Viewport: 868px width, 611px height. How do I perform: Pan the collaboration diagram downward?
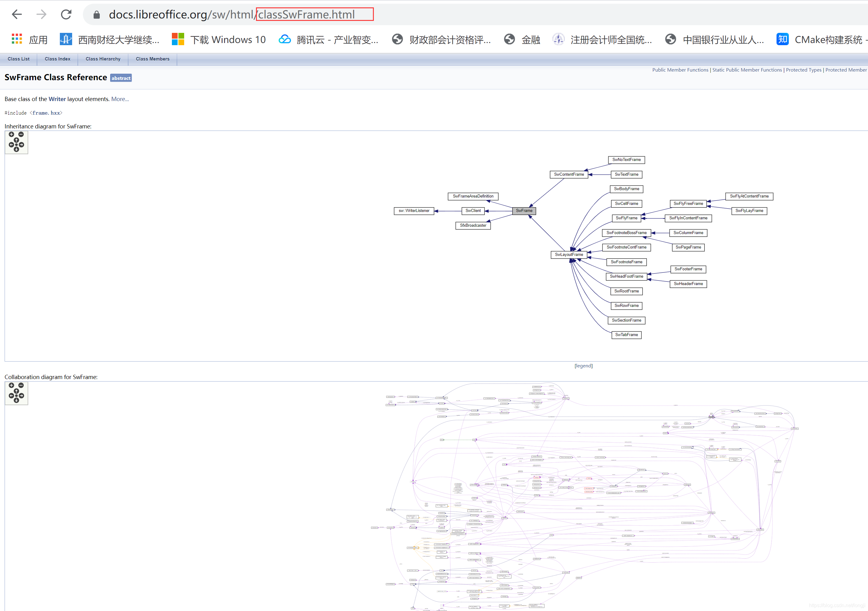click(x=16, y=400)
